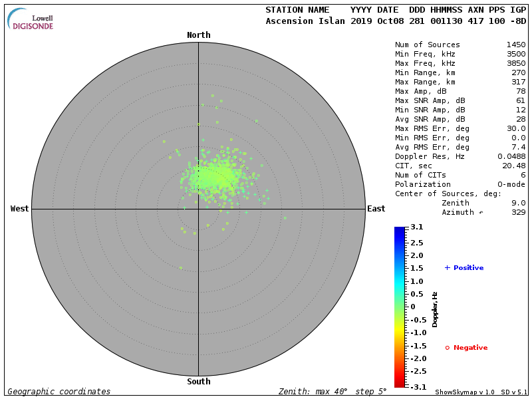Click the red circle Negative legend marker
This screenshot has height=399, width=532.
(x=447, y=348)
